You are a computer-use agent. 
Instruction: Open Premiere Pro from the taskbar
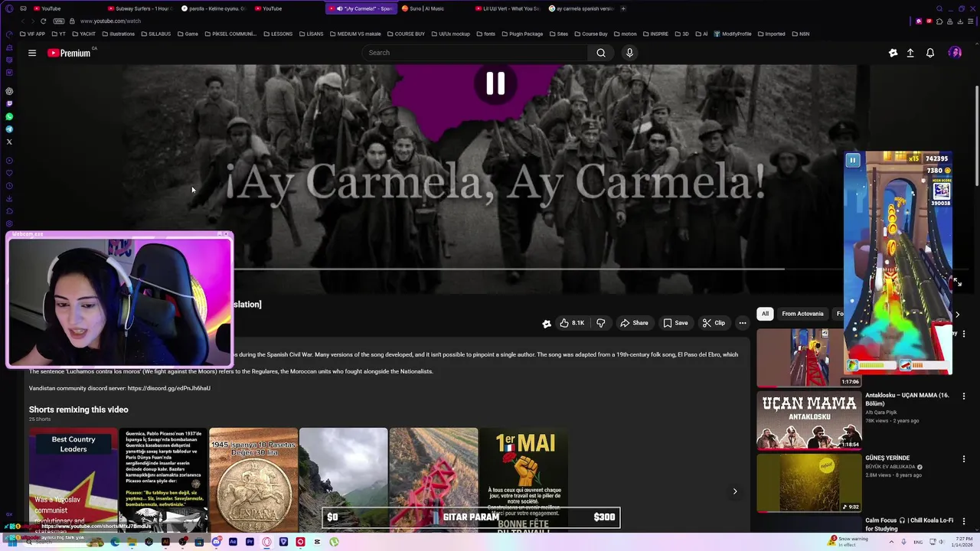click(250, 542)
